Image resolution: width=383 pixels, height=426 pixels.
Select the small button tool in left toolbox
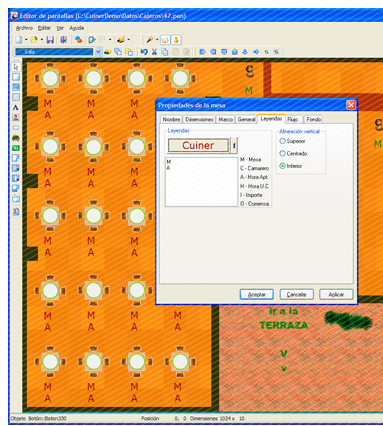tap(16, 128)
